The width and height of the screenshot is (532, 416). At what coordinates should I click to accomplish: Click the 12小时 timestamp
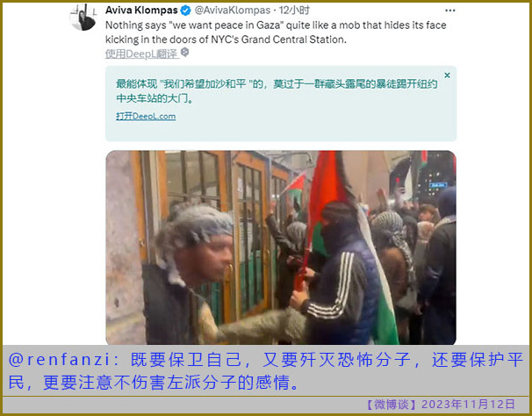tap(294, 11)
